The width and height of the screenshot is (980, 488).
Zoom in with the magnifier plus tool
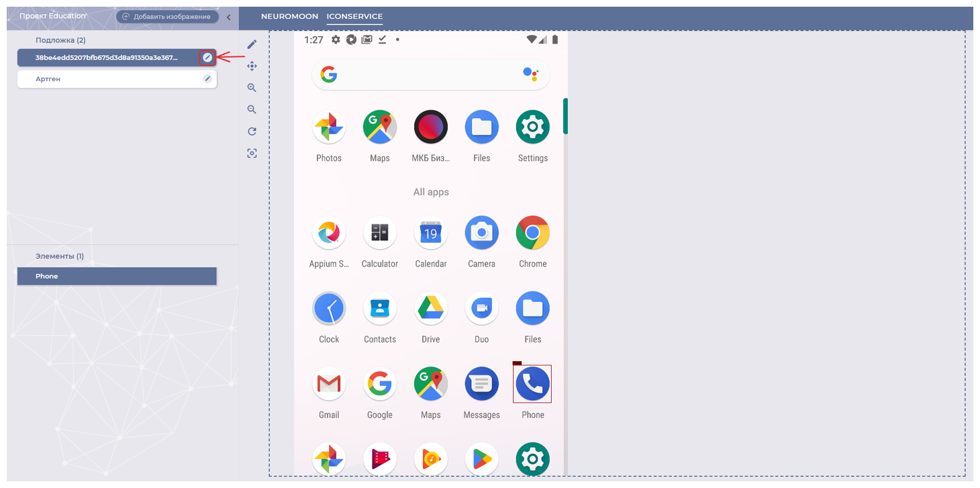tap(252, 88)
